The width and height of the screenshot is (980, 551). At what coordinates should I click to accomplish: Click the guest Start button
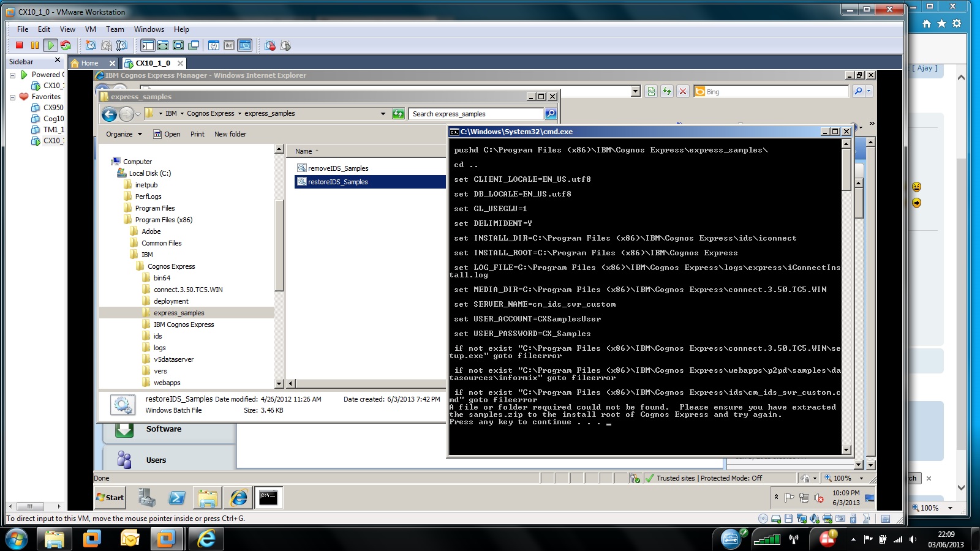(x=110, y=498)
